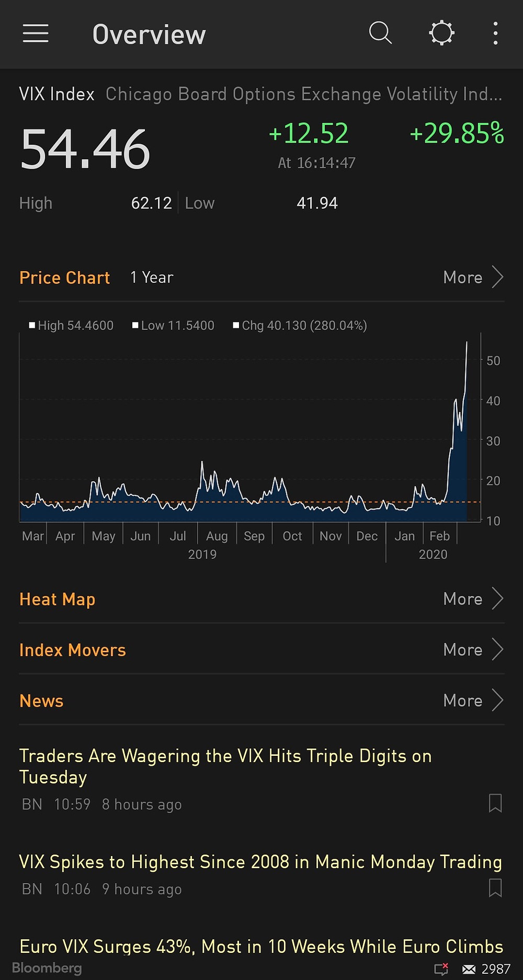
Task: Tap the BN 10:06 9 hours ago byline
Action: coord(102,889)
